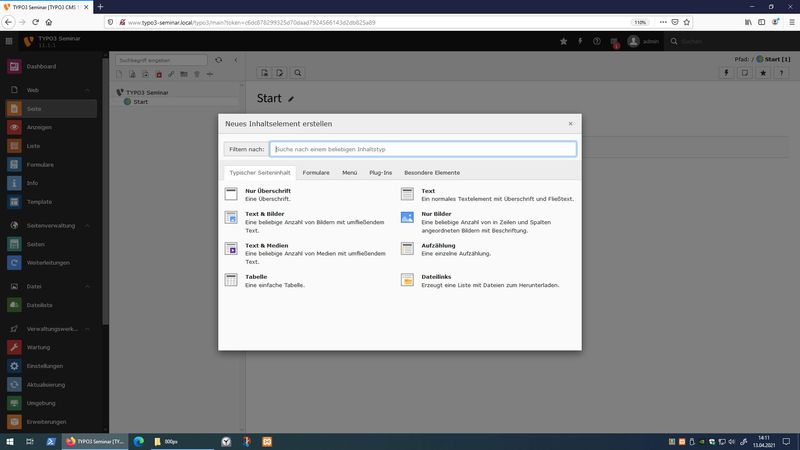
Task: Choose the 'Aufzählung' bullet list icon
Action: click(x=407, y=248)
